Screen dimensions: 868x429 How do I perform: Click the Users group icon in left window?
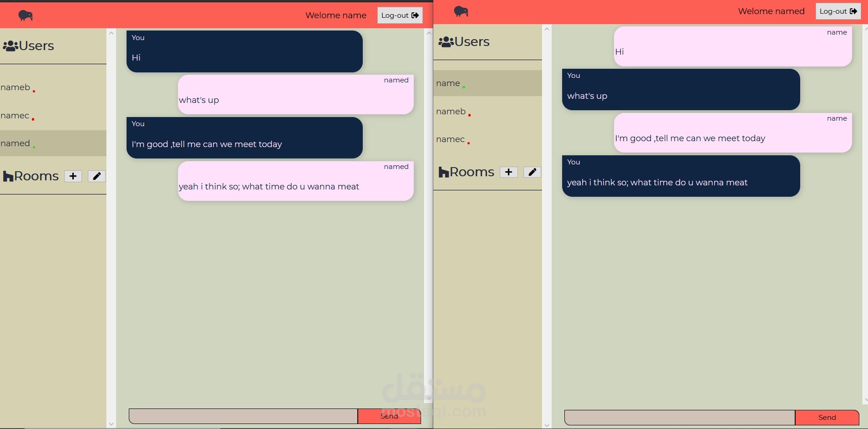[10, 46]
